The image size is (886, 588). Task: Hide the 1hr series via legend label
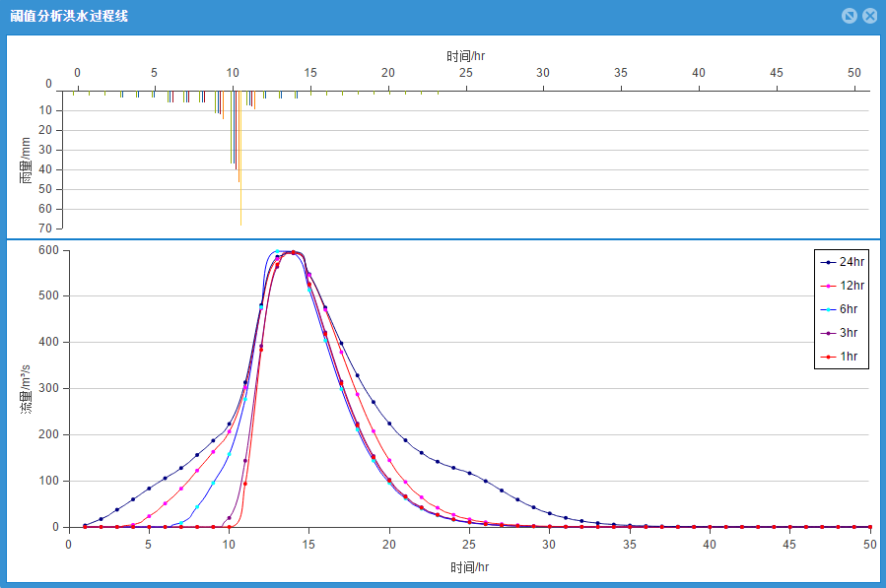(849, 357)
